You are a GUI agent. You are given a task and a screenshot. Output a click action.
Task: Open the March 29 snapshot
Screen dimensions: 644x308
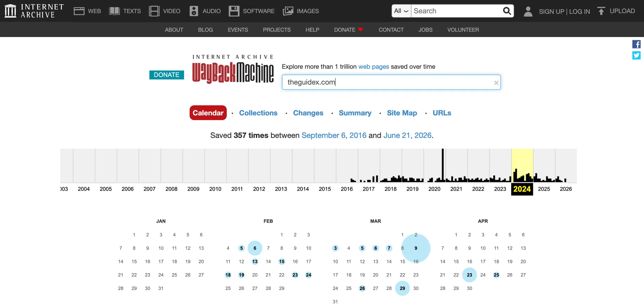click(402, 288)
